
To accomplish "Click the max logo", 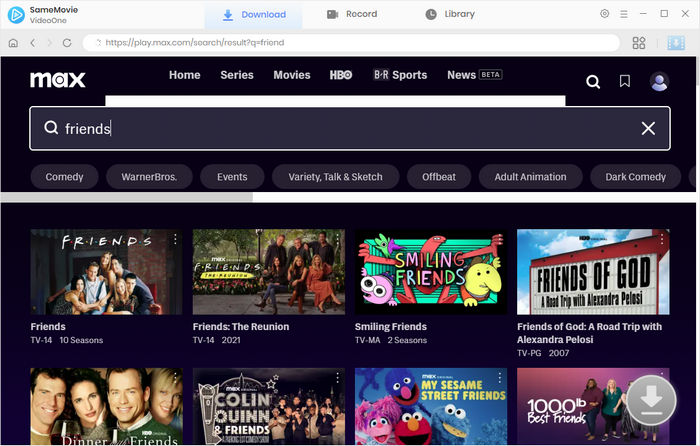I will point(58,79).
